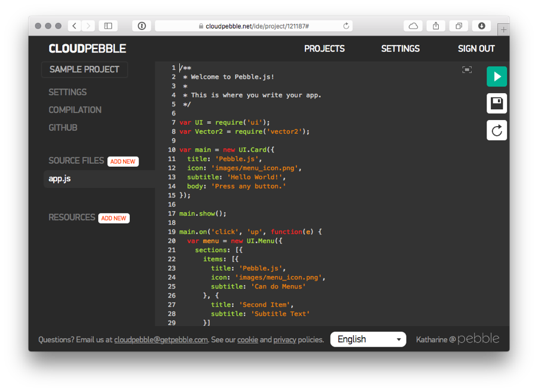Go back with Safari's back arrow

pos(75,26)
